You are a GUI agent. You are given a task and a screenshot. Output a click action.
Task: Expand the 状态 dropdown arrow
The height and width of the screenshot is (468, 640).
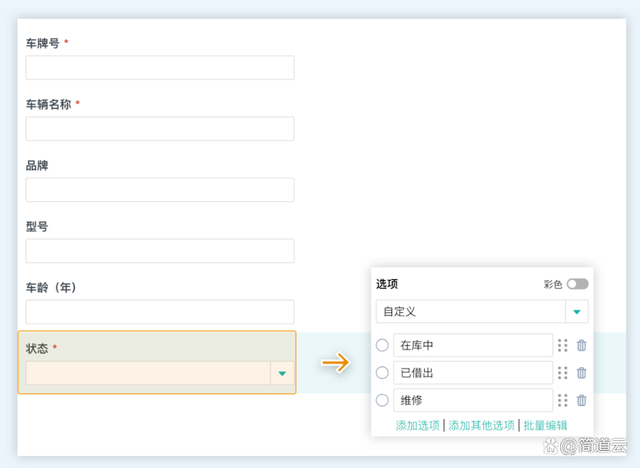(x=283, y=373)
